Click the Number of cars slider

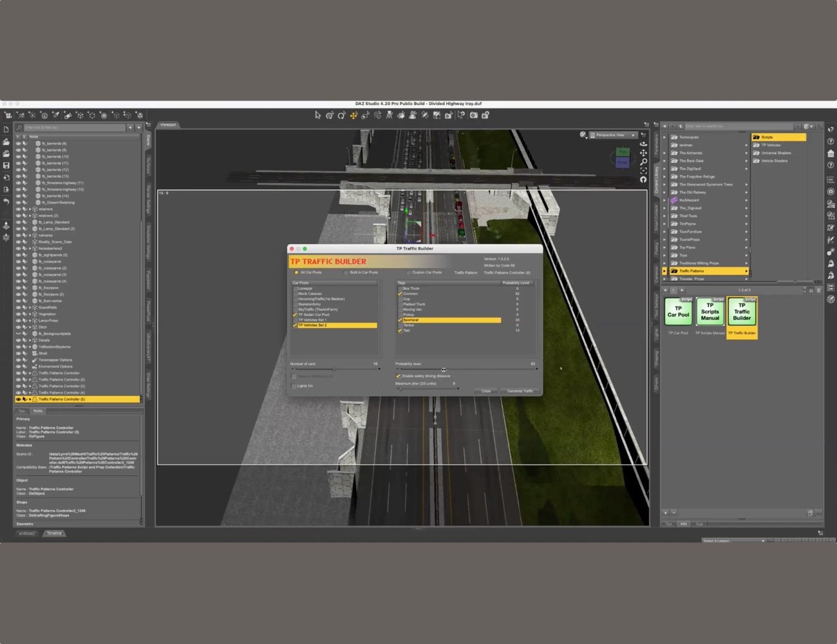(335, 369)
